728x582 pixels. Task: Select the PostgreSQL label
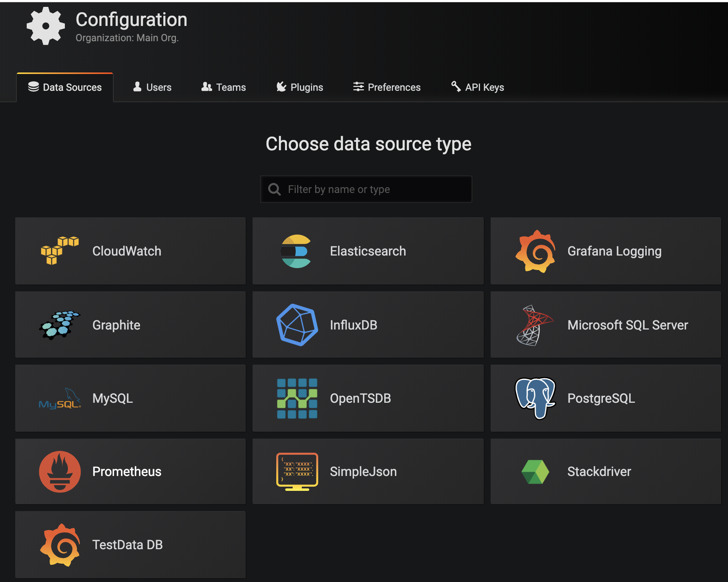click(x=601, y=399)
